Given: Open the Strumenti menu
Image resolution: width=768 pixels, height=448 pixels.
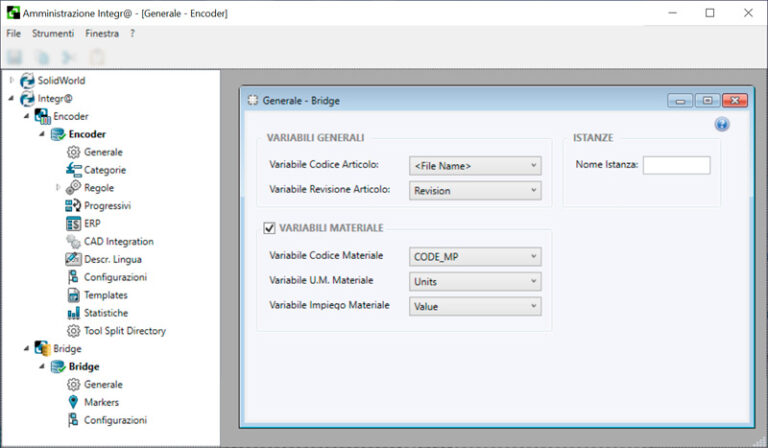Looking at the screenshot, I should click(x=52, y=33).
